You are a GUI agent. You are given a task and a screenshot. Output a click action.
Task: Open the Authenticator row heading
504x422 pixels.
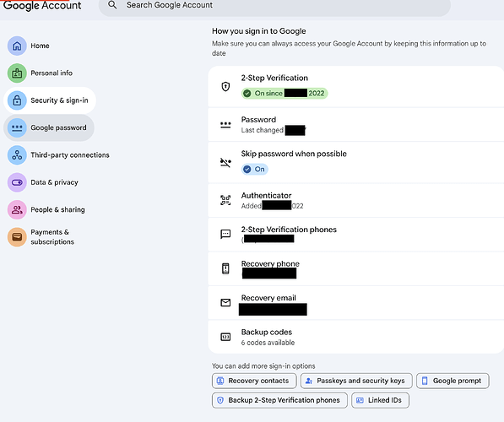(266, 196)
